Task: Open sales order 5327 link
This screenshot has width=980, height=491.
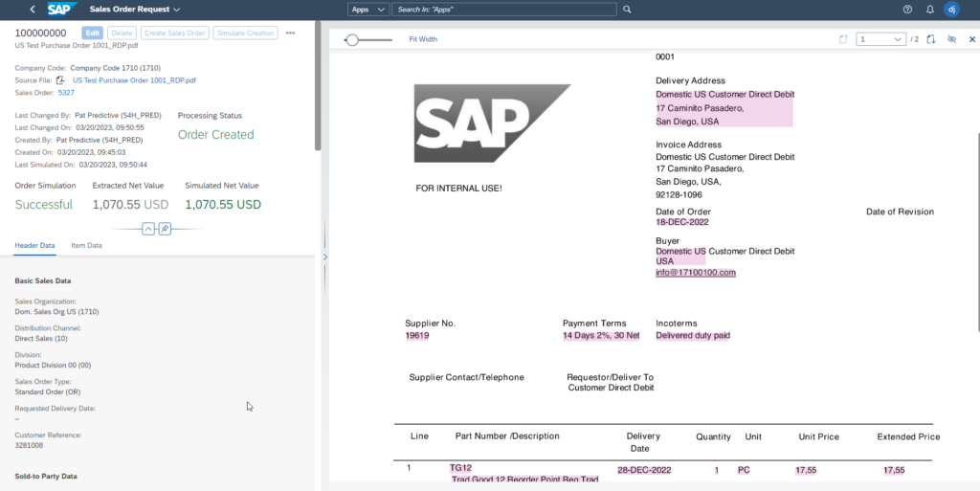Action: tap(66, 93)
